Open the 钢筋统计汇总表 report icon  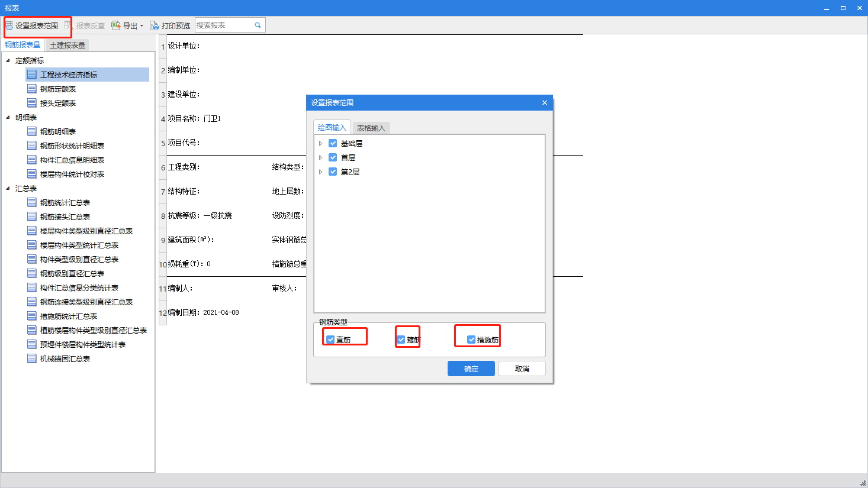tap(32, 202)
